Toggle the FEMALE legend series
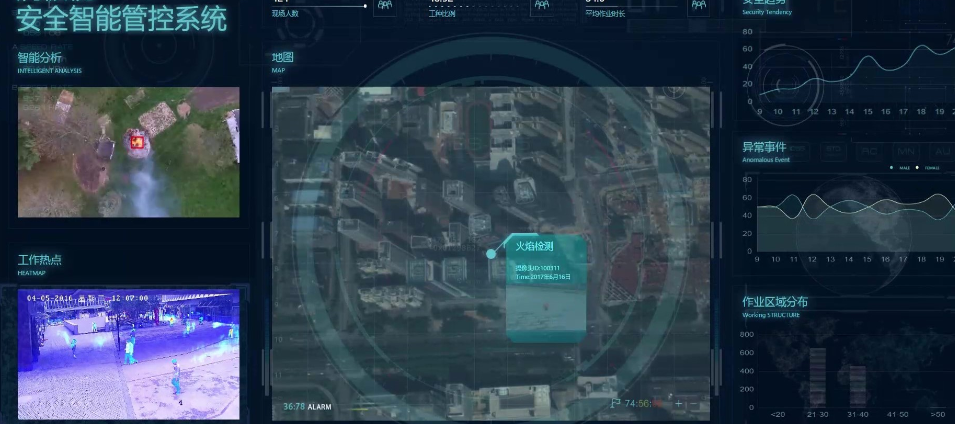955x424 pixels. tap(928, 168)
